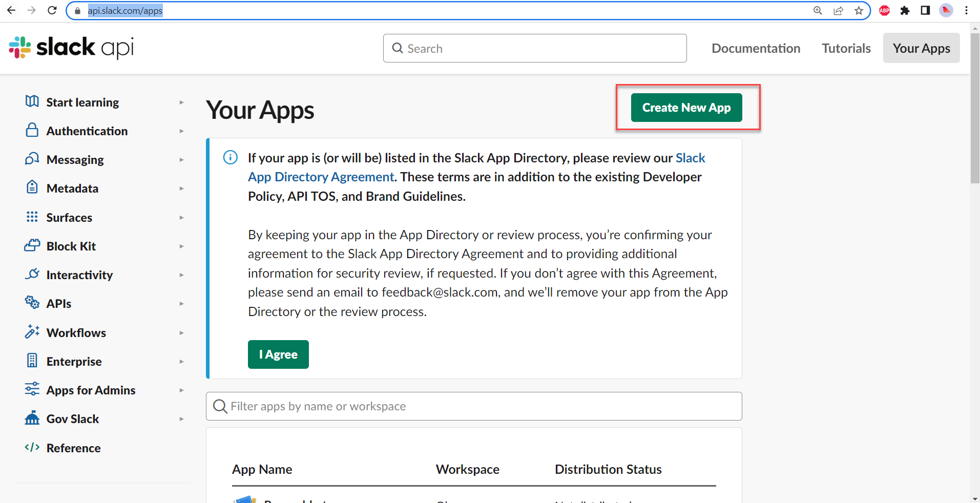Open Reference in sidebar

coord(73,448)
